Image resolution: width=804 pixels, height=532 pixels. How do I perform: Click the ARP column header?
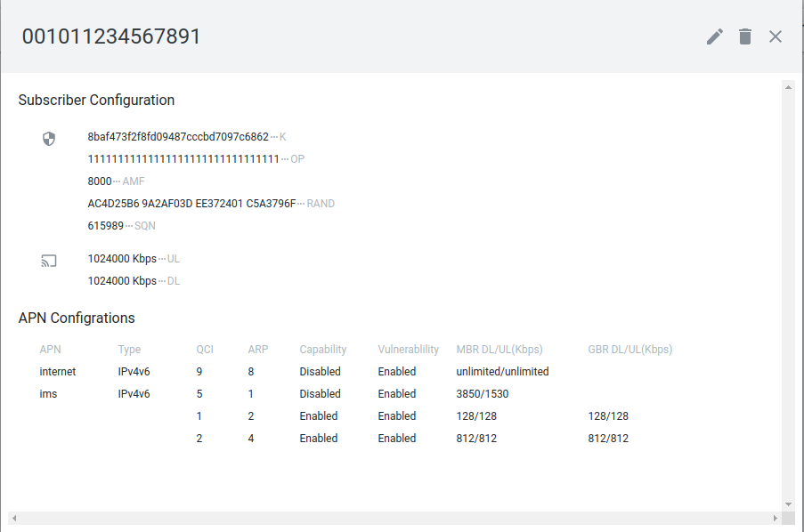point(258,350)
